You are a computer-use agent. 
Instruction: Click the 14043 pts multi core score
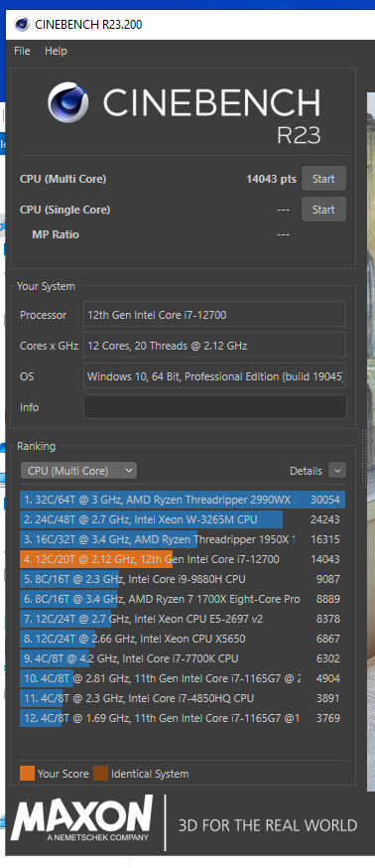click(271, 179)
